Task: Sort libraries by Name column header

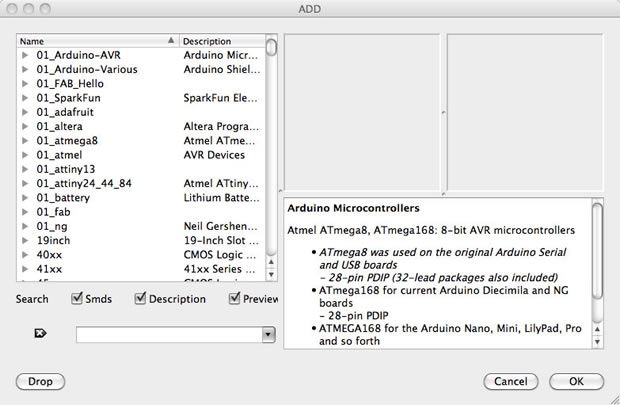Action: coord(90,41)
